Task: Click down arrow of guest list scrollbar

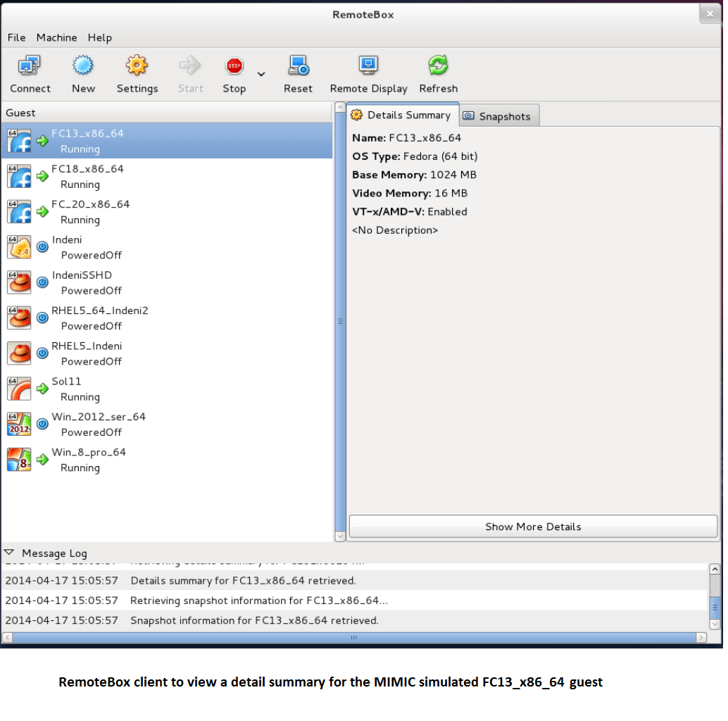Action: [340, 537]
